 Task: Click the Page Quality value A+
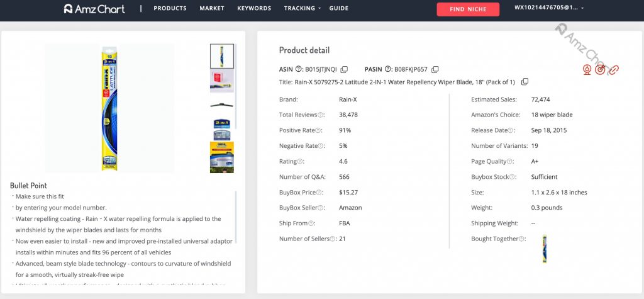[x=535, y=162]
